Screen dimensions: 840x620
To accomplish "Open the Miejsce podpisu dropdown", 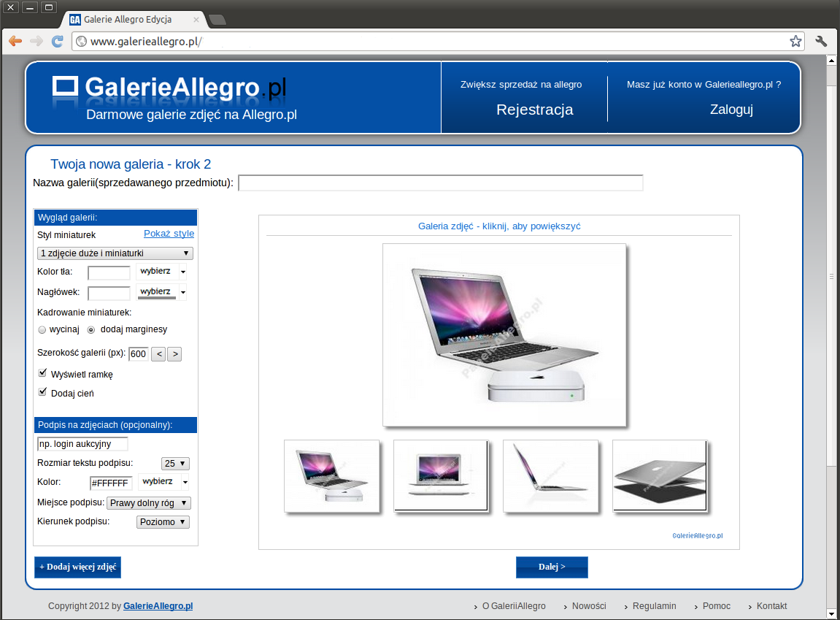I will [149, 503].
